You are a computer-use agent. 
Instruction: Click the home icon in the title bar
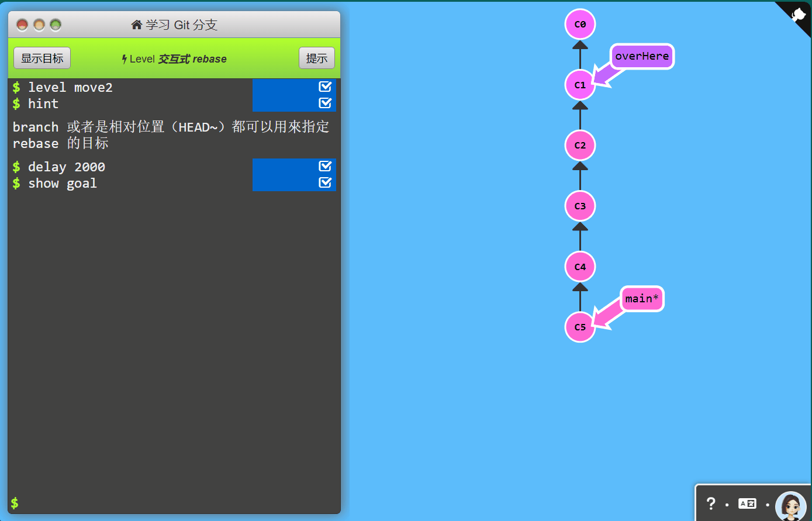tap(136, 25)
